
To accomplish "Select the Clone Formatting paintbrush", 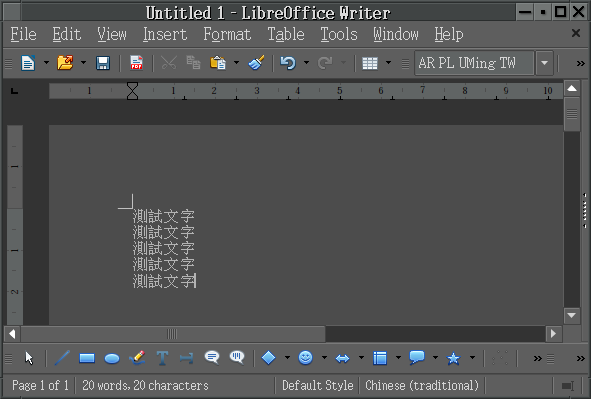I will pos(256,63).
